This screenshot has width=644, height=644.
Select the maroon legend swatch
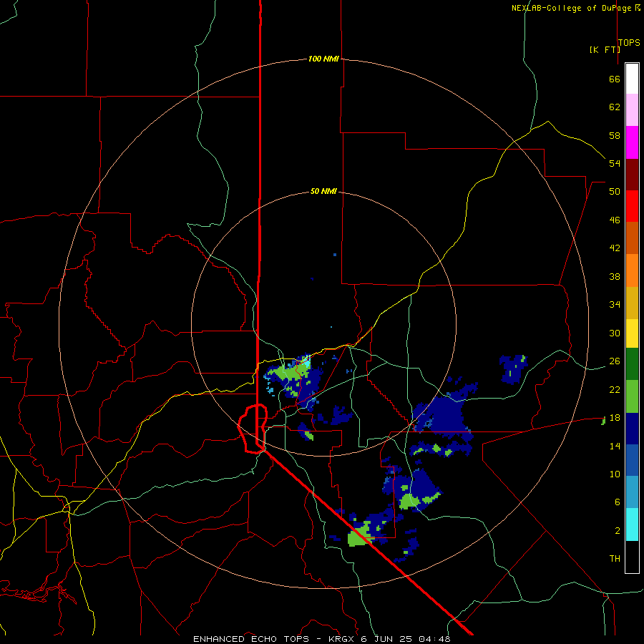click(x=632, y=174)
